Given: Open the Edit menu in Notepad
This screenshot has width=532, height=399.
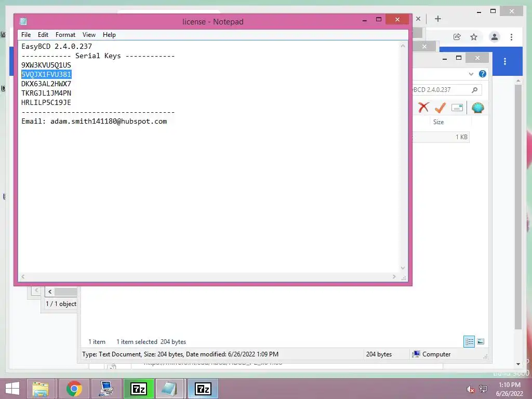Looking at the screenshot, I should 43,35.
